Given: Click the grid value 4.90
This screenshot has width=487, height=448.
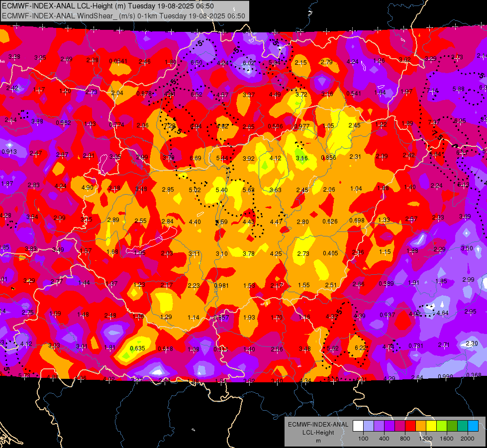Looking at the screenshot, I should (87, 188).
